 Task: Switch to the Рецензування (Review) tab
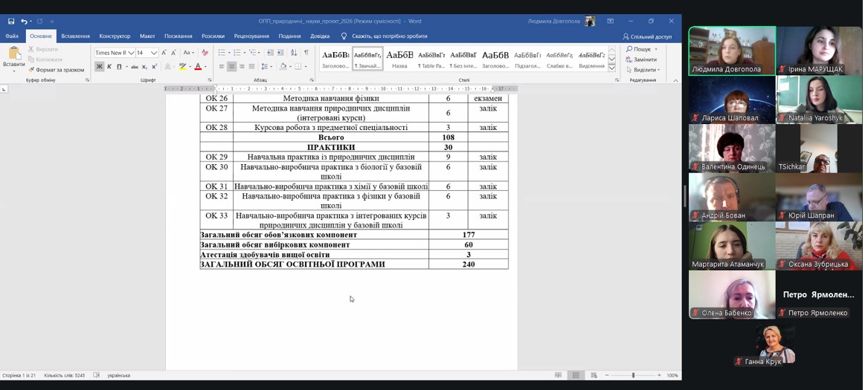[251, 36]
